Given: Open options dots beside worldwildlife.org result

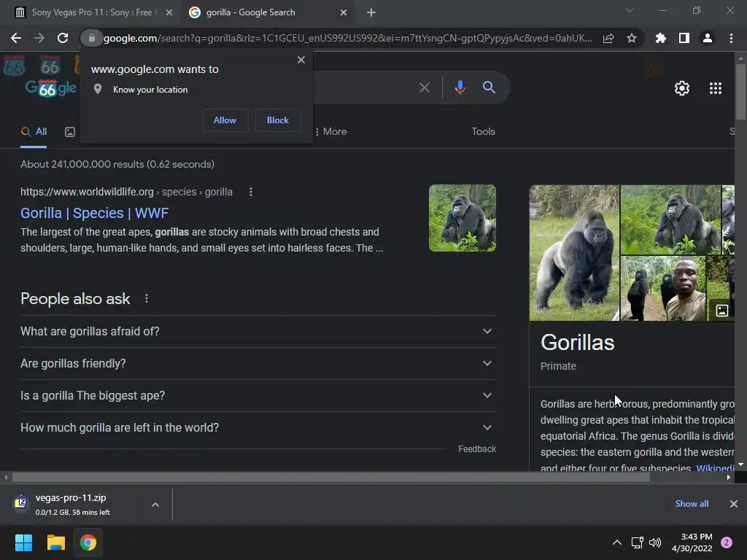Looking at the screenshot, I should click(251, 192).
